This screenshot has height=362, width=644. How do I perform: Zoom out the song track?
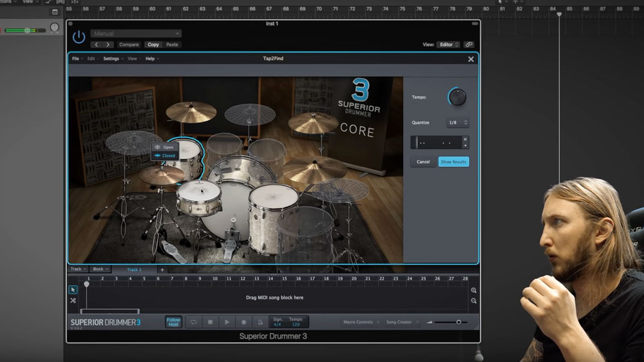(x=473, y=301)
